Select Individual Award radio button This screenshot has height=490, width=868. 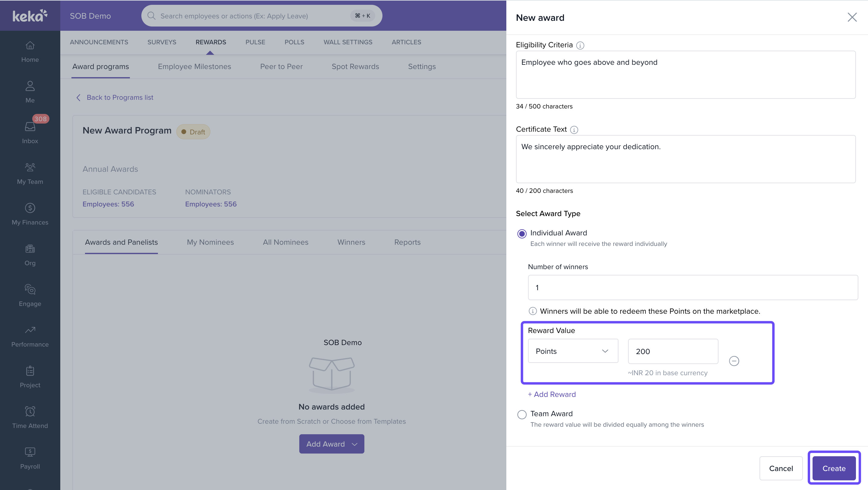coord(522,234)
